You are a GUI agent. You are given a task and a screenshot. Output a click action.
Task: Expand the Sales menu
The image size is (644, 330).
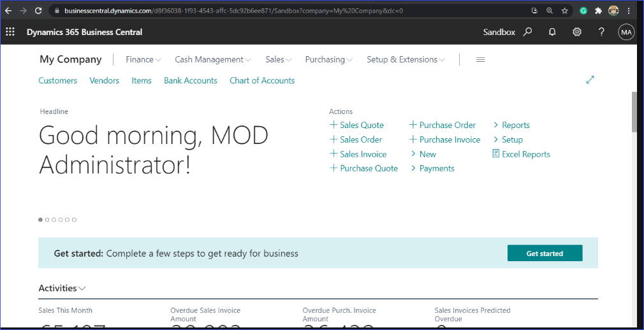tap(279, 59)
